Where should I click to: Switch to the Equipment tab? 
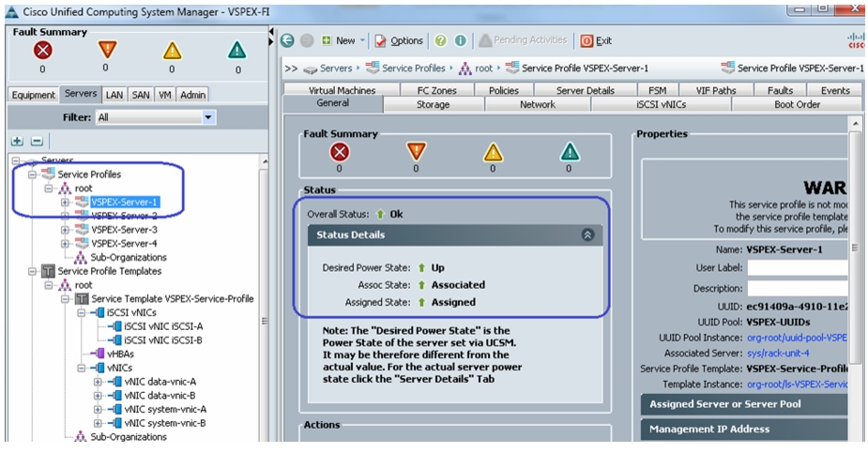(x=34, y=95)
